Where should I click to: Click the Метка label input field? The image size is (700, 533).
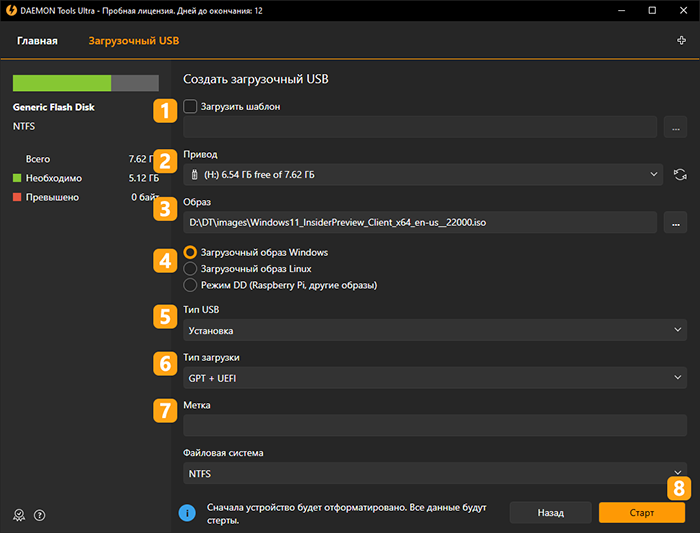coord(435,425)
